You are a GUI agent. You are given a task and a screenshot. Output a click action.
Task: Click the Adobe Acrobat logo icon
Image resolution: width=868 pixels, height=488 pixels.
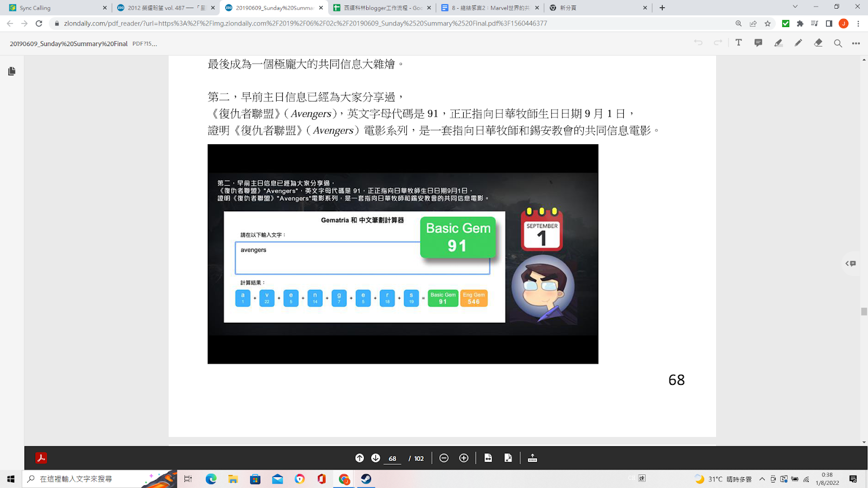click(x=41, y=458)
